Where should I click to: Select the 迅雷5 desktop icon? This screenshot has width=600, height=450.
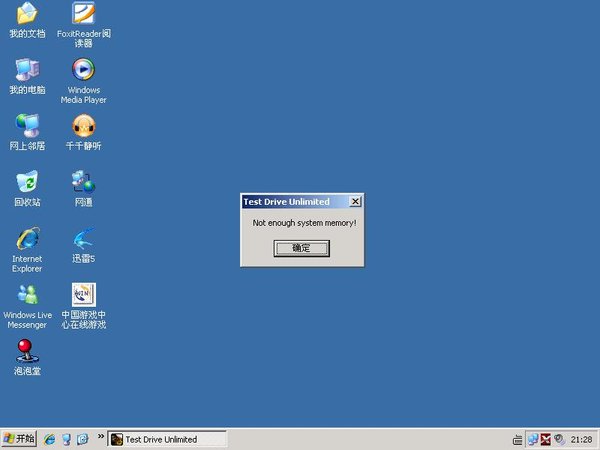pyautogui.click(x=83, y=238)
